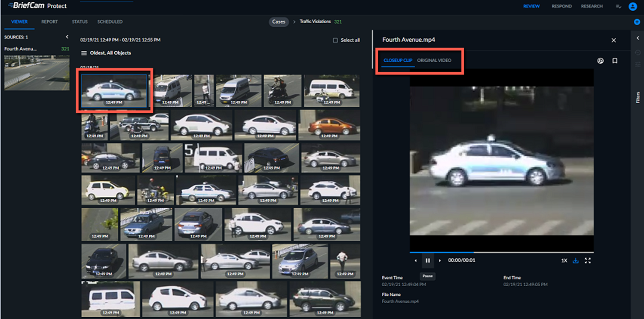Open the Oldest, All Objects sort menu

[x=106, y=53]
